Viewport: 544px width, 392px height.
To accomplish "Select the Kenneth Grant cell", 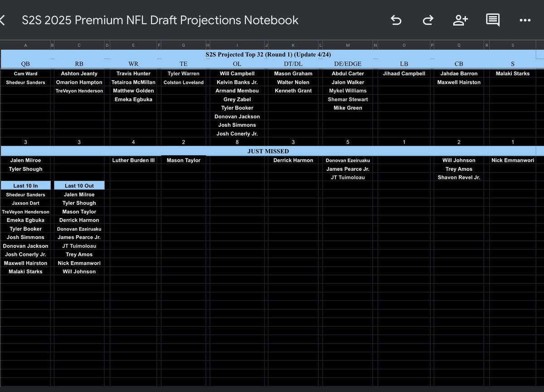I will point(293,91).
